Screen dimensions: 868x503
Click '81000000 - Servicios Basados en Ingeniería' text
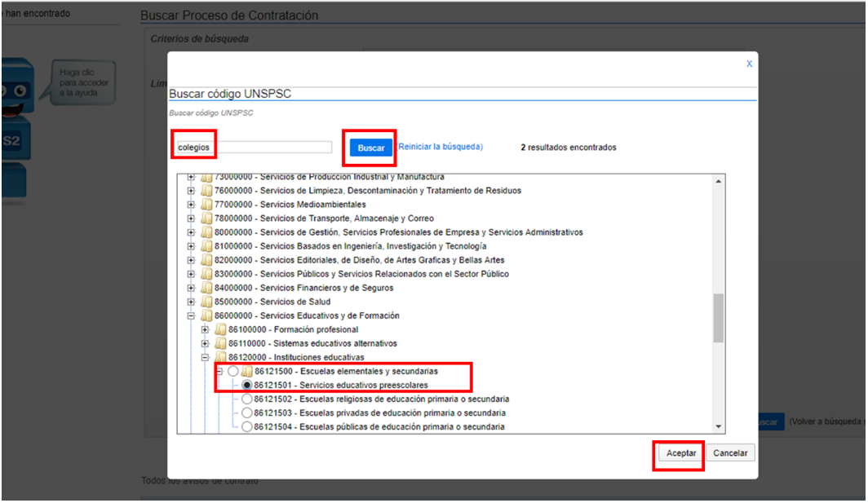click(351, 246)
